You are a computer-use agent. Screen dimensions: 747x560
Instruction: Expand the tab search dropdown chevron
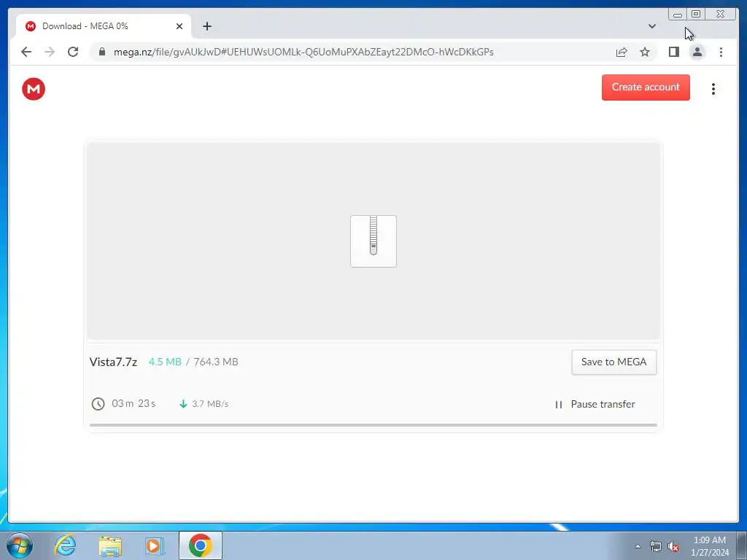pos(651,26)
